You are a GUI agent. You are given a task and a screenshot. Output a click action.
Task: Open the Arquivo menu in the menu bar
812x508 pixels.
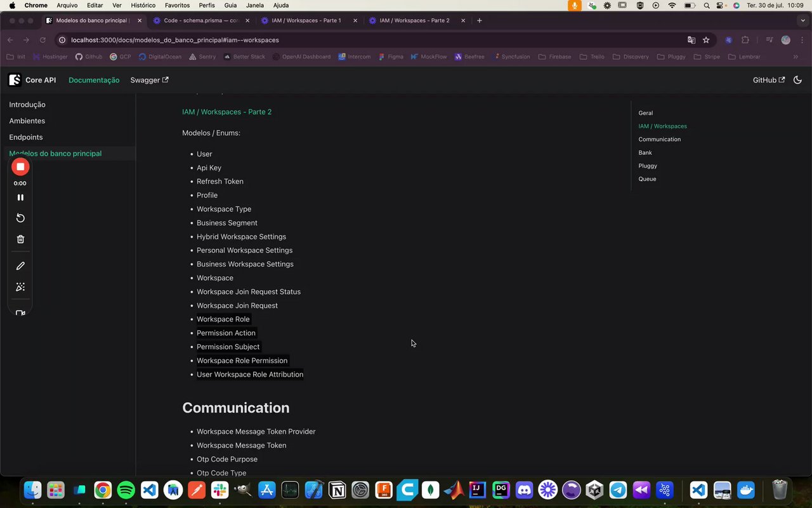(x=67, y=5)
